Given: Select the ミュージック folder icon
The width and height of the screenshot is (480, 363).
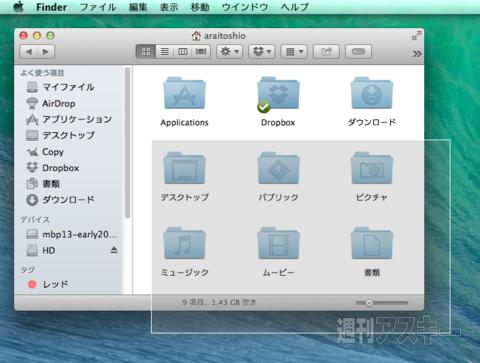Looking at the screenshot, I should (184, 243).
